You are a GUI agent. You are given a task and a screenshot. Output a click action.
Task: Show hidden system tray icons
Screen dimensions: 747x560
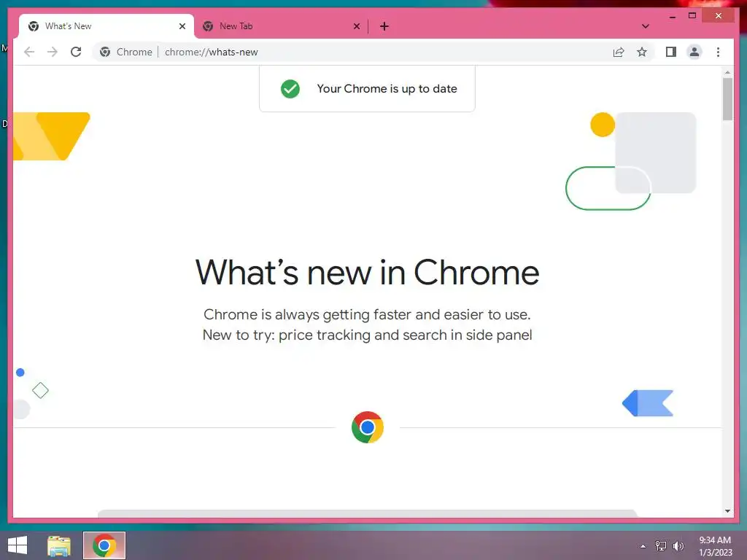[643, 546]
